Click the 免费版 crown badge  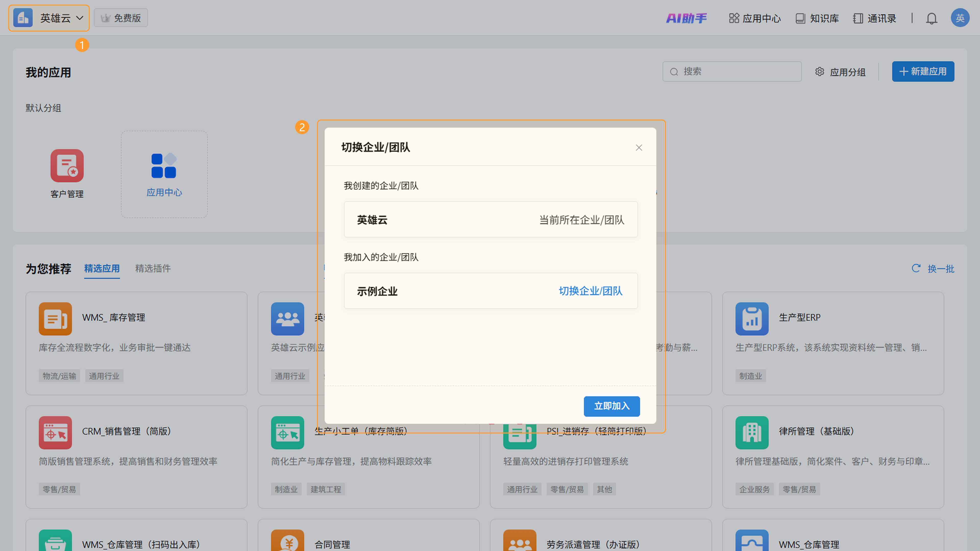pyautogui.click(x=121, y=18)
